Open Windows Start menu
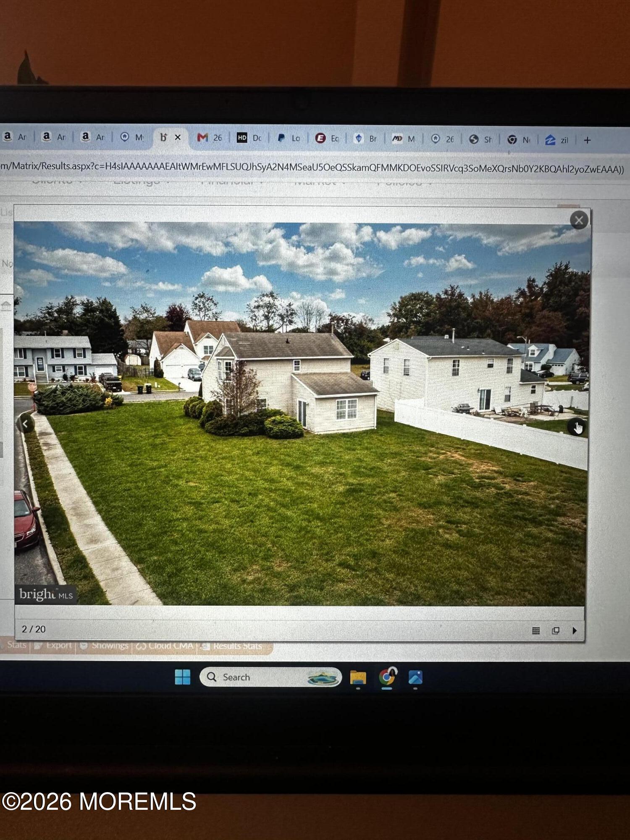630x840 pixels. click(x=182, y=677)
